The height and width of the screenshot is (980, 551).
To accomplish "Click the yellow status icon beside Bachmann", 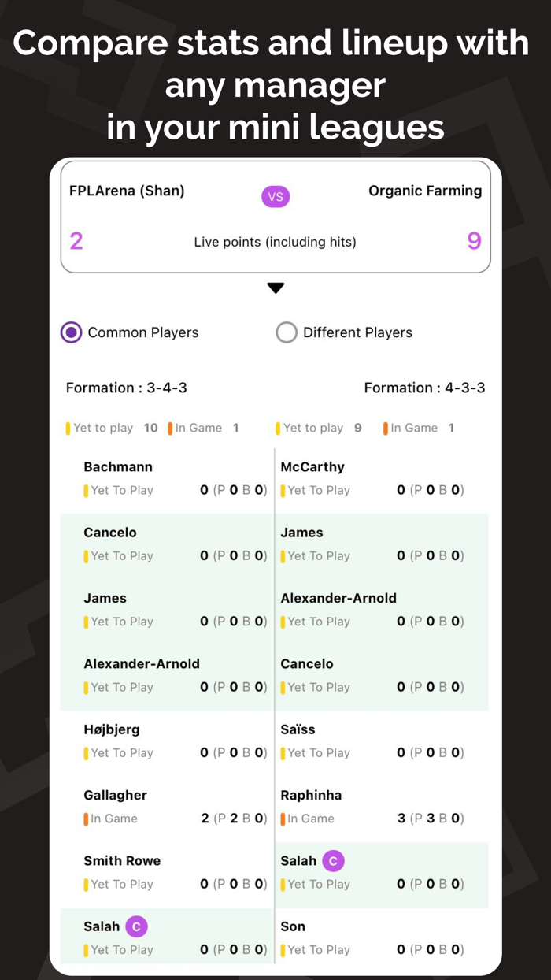I will [87, 490].
